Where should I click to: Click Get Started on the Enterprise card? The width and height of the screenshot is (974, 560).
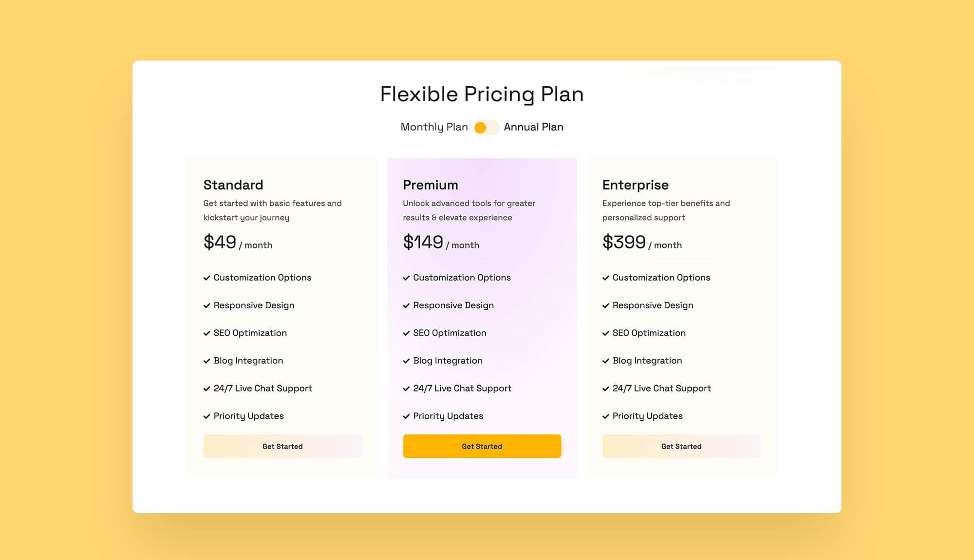[x=681, y=446]
